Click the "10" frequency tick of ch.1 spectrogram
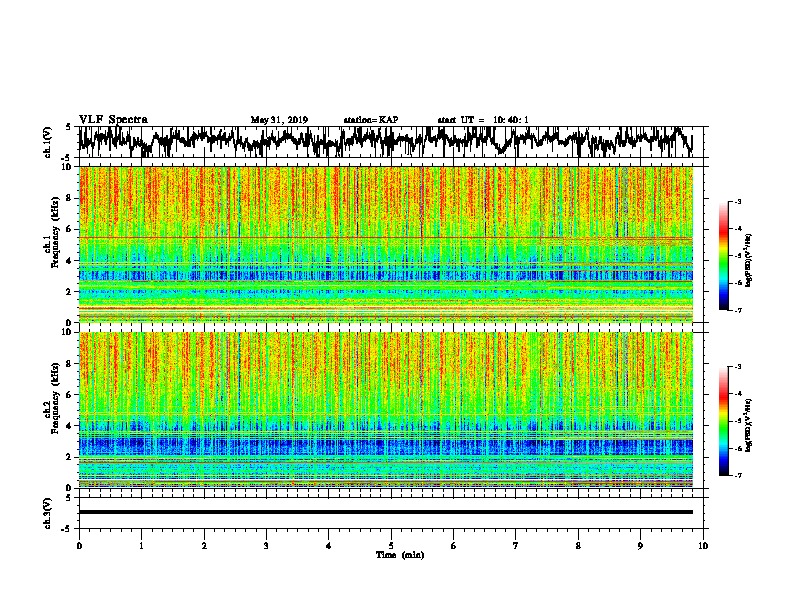Image resolution: width=792 pixels, height=612 pixels. (x=68, y=167)
